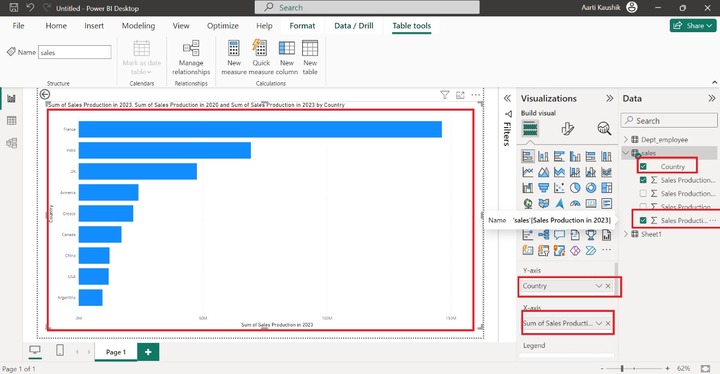Insert the Q&A speech bubble visual

559,235
